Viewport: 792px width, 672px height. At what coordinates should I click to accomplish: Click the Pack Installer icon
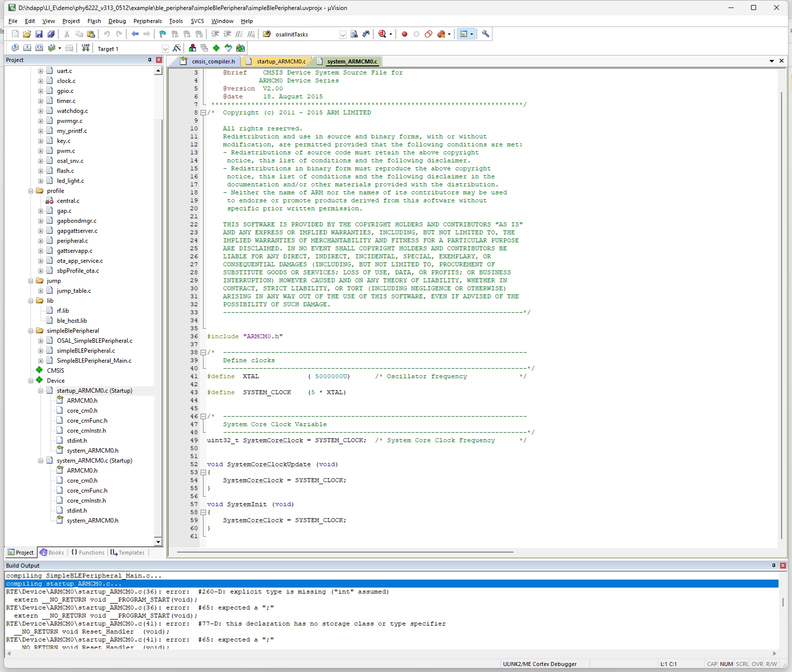[240, 48]
